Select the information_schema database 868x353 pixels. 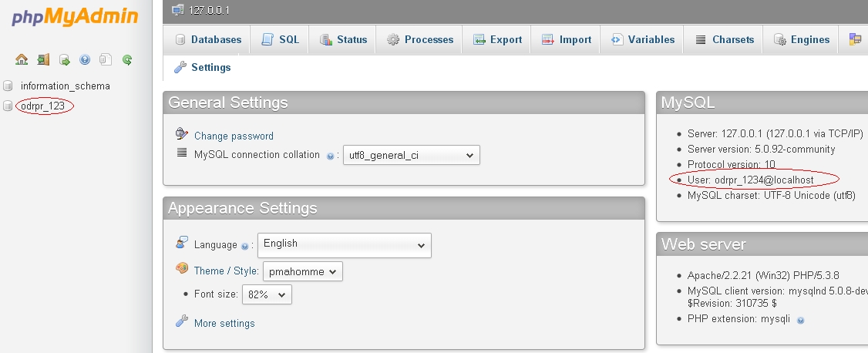66,86
